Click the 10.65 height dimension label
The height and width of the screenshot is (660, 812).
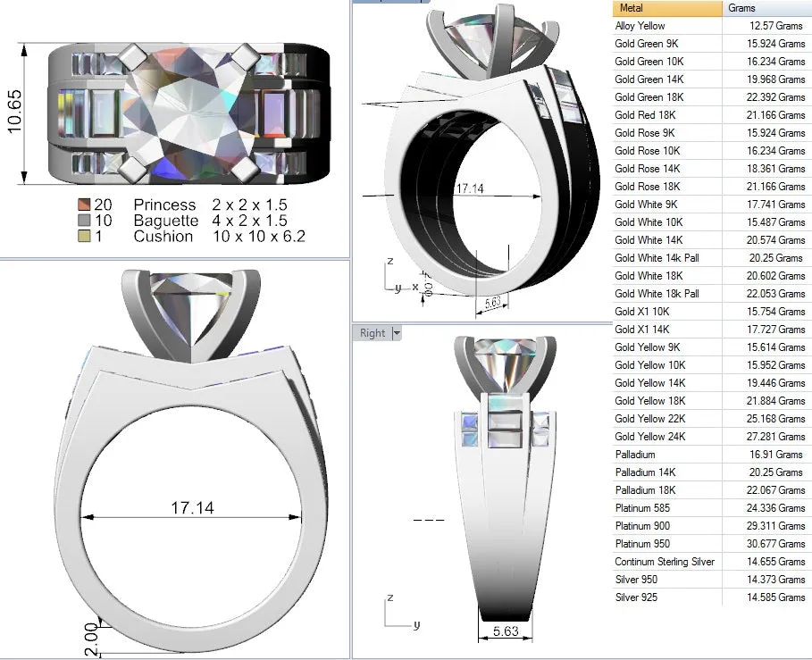(14, 112)
